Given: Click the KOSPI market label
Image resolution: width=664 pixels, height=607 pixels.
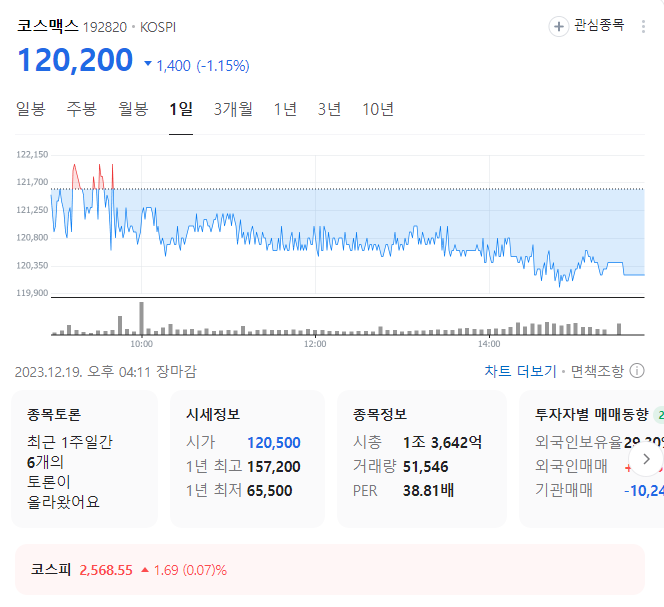Looking at the screenshot, I should [x=158, y=27].
